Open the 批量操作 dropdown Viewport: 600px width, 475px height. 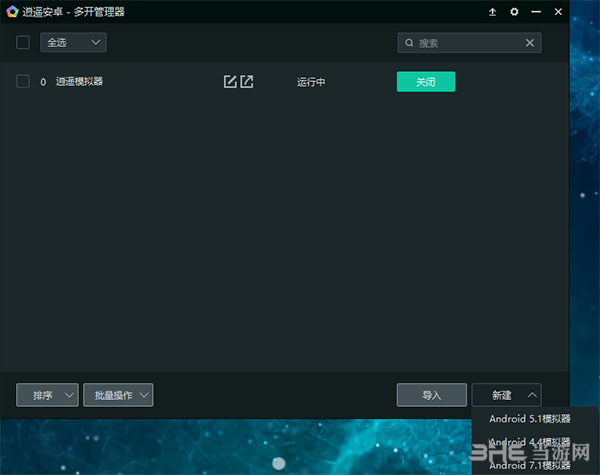click(x=118, y=395)
